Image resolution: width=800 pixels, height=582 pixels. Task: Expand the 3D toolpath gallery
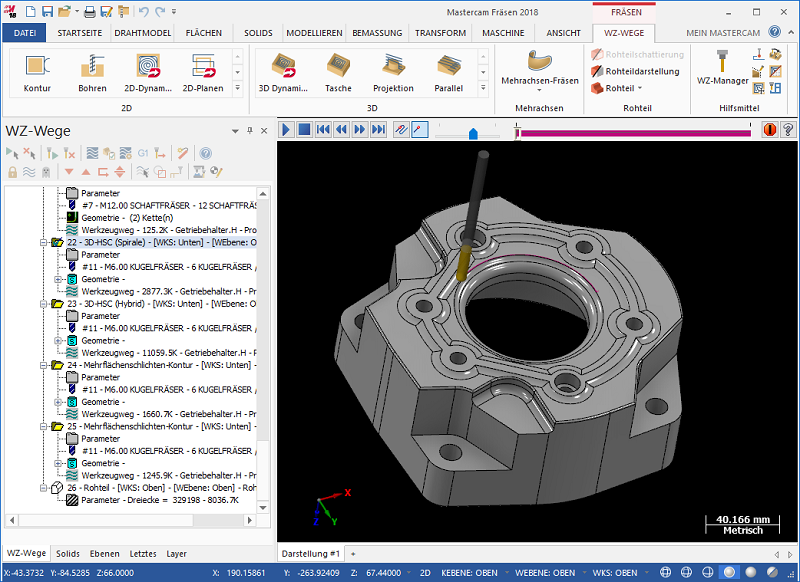pyautogui.click(x=483, y=88)
